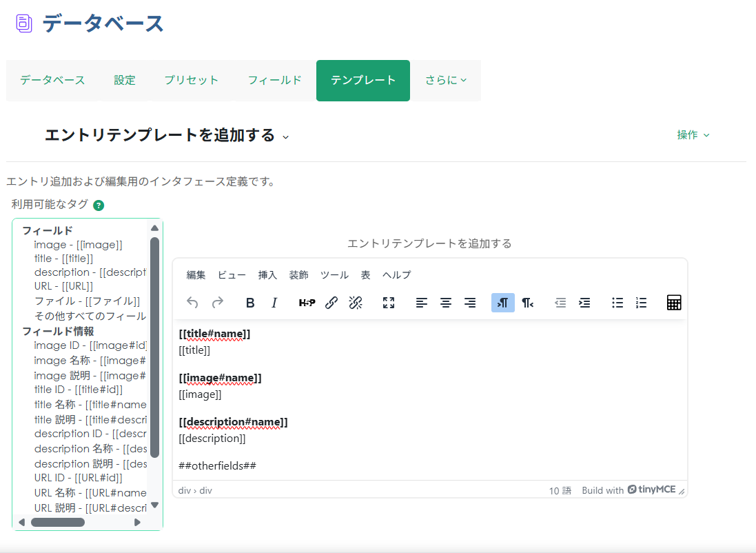756x553 pixels.
Task: Remove a link using the unlink icon
Action: point(356,303)
